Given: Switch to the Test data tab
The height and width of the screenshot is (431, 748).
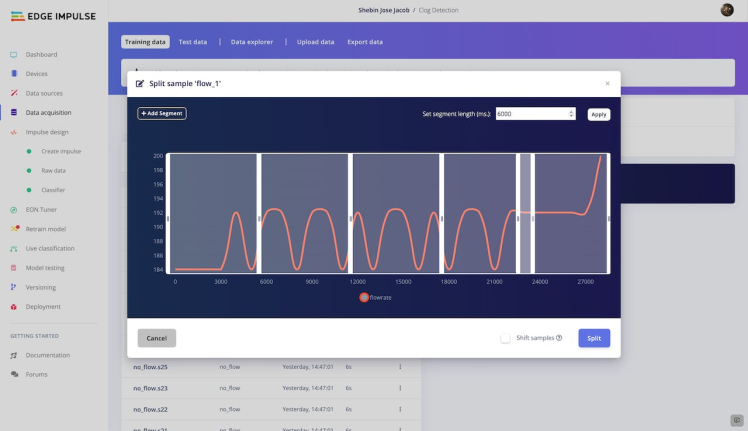Looking at the screenshot, I should [193, 42].
